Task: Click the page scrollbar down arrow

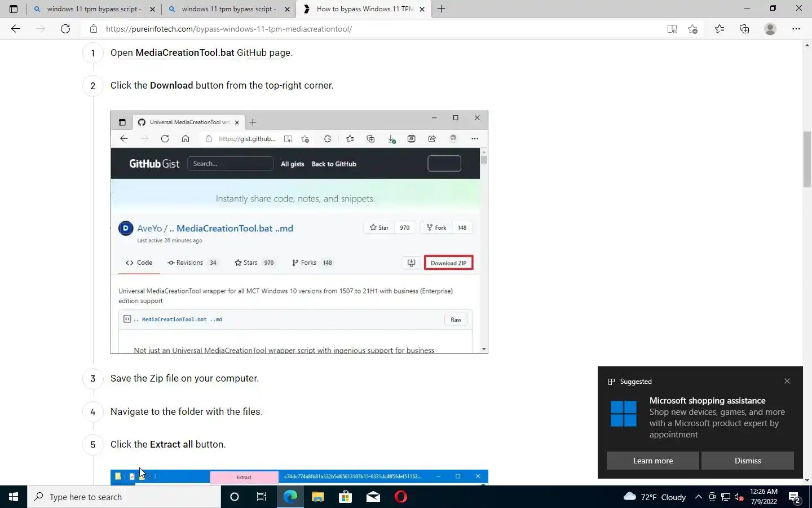Action: pyautogui.click(x=807, y=481)
